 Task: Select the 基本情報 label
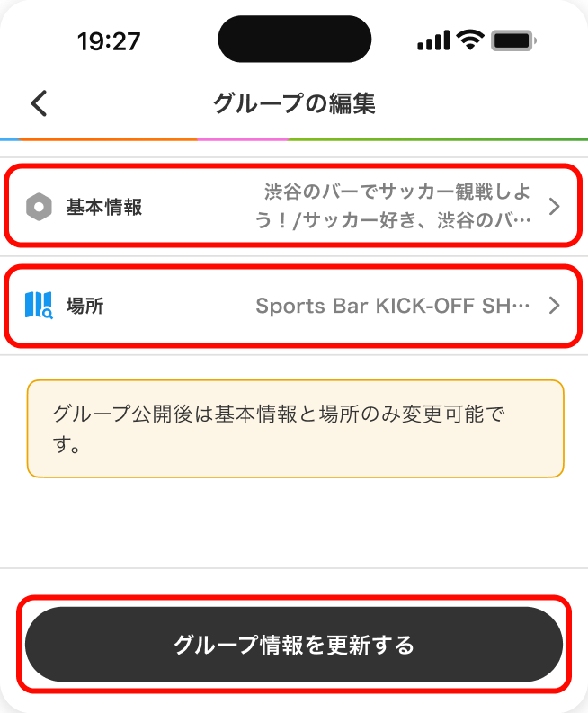click(104, 207)
